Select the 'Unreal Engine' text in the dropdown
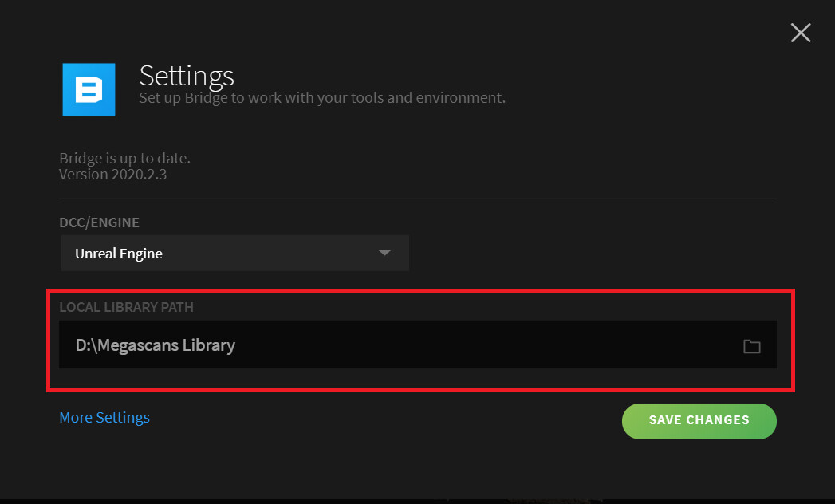The image size is (835, 504). [x=119, y=254]
